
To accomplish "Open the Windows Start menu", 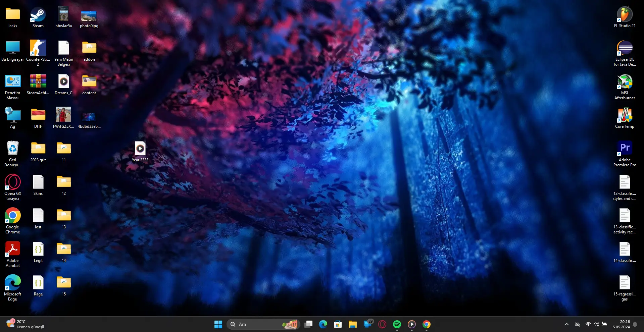I will point(218,324).
